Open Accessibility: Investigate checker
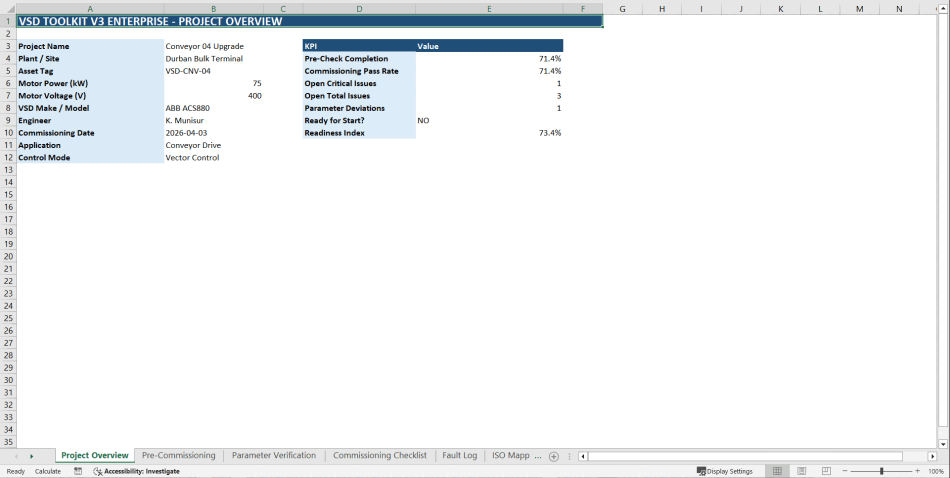 (x=136, y=471)
